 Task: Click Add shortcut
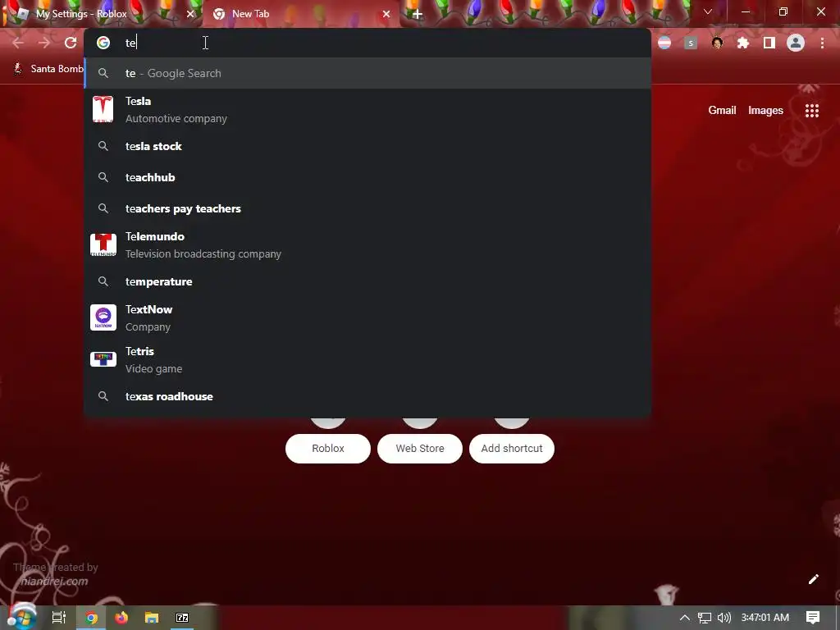click(512, 449)
